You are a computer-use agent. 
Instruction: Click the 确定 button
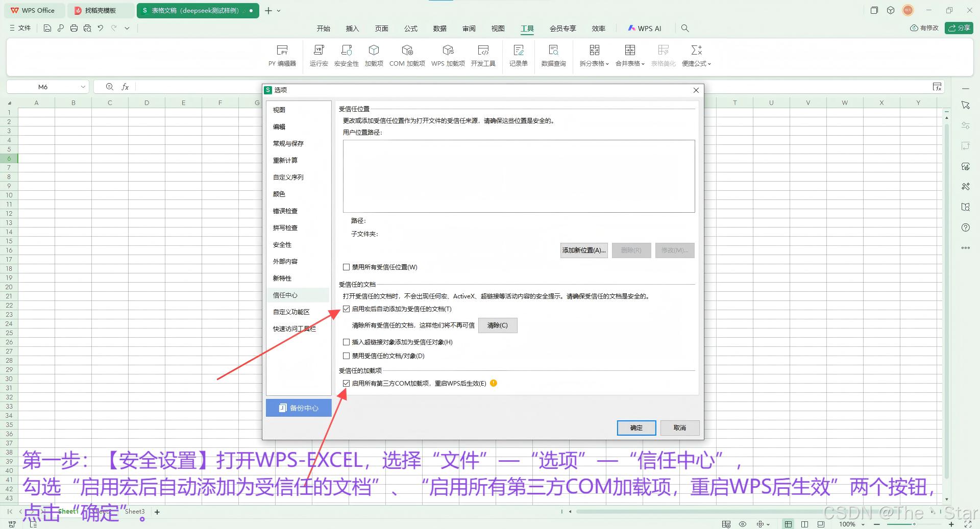636,428
